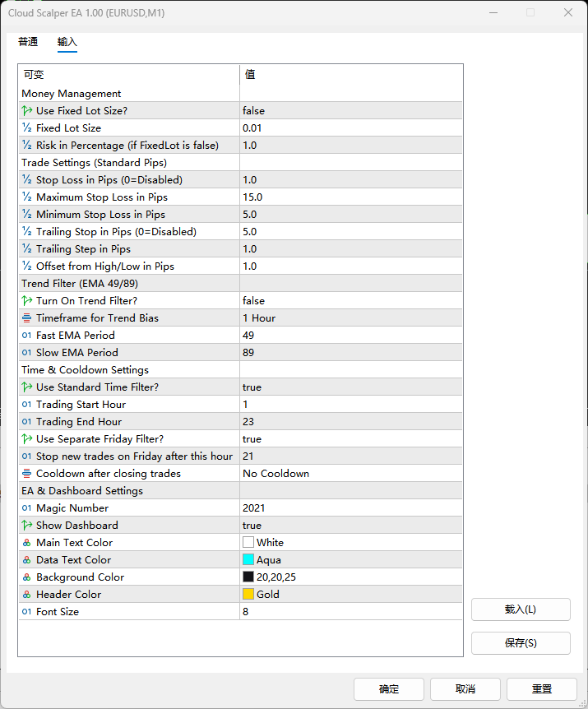This screenshot has height=709, width=588.
Task: Select the 输入 tab
Action: 67,42
